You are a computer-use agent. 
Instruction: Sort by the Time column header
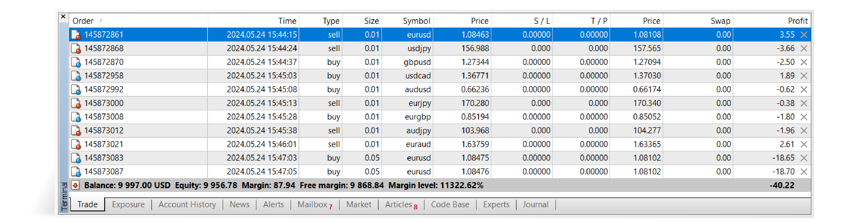click(253, 21)
